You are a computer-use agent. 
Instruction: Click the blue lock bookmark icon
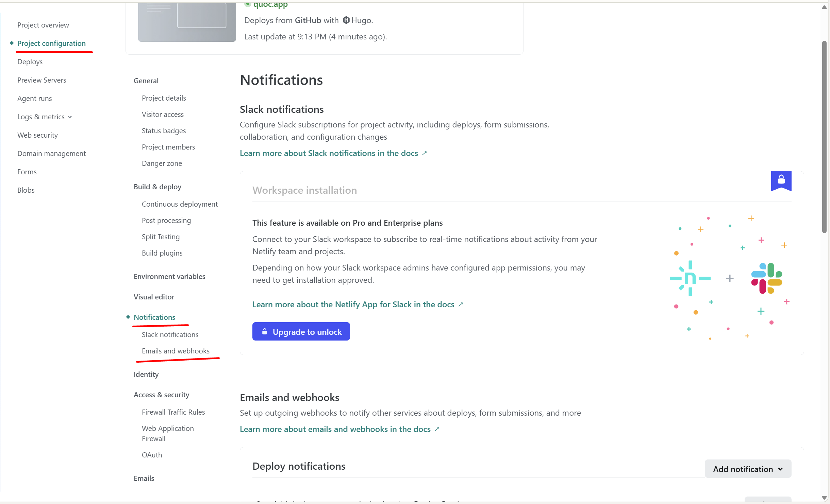coord(781,180)
